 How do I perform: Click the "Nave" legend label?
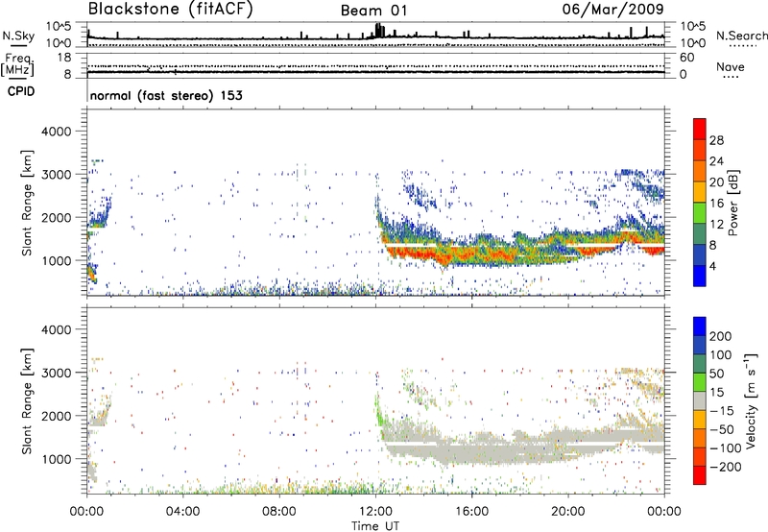point(731,67)
